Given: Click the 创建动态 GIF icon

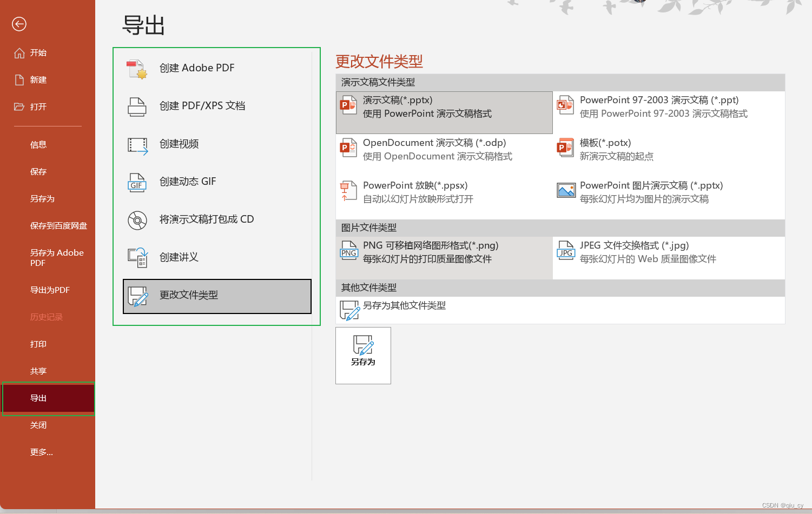Looking at the screenshot, I should coord(137,183).
